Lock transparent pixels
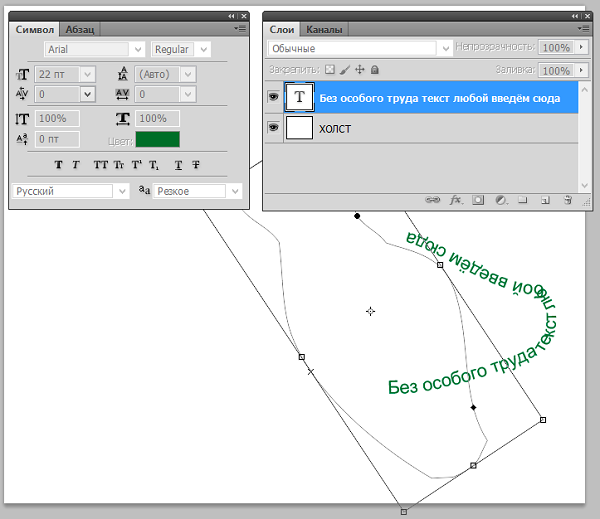 329,69
